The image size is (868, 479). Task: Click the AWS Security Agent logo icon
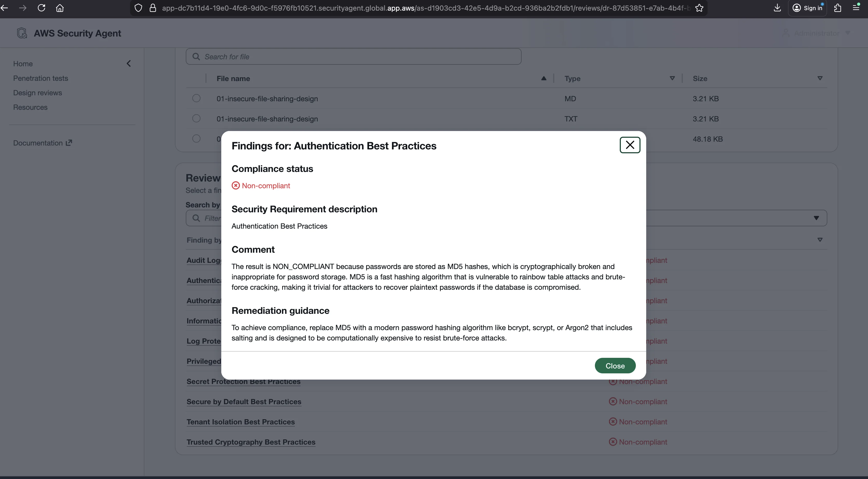point(22,33)
